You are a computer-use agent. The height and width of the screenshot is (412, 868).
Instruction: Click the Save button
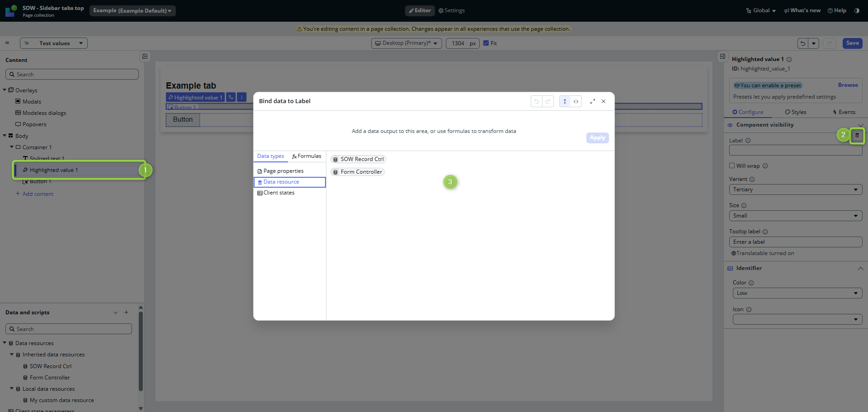[x=852, y=43]
